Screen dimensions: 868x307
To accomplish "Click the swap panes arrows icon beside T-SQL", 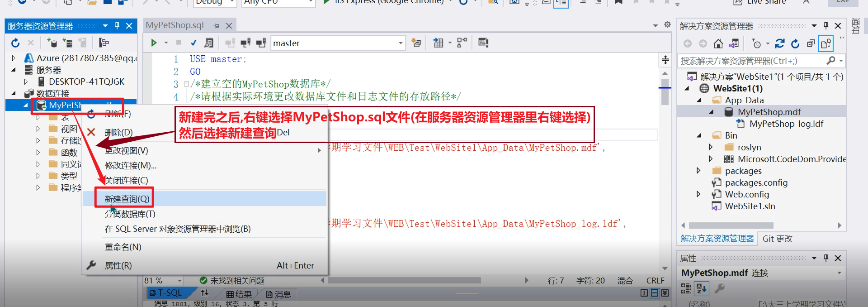I will click(x=205, y=293).
